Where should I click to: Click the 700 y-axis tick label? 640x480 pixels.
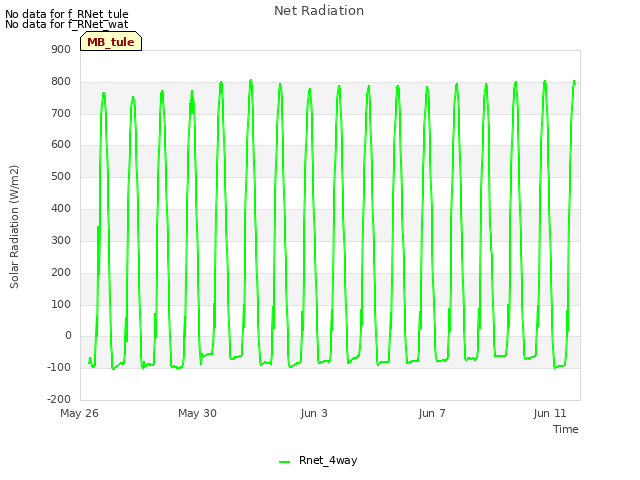coord(61,113)
